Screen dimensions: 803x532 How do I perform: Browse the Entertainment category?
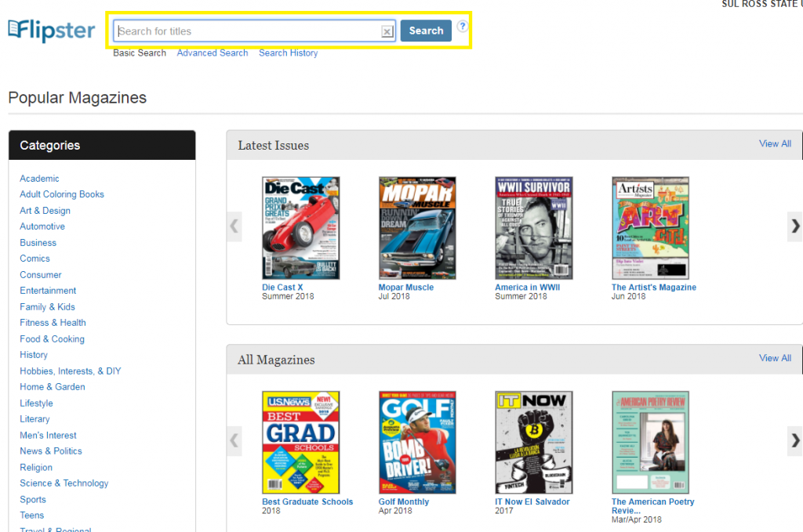[48, 291]
